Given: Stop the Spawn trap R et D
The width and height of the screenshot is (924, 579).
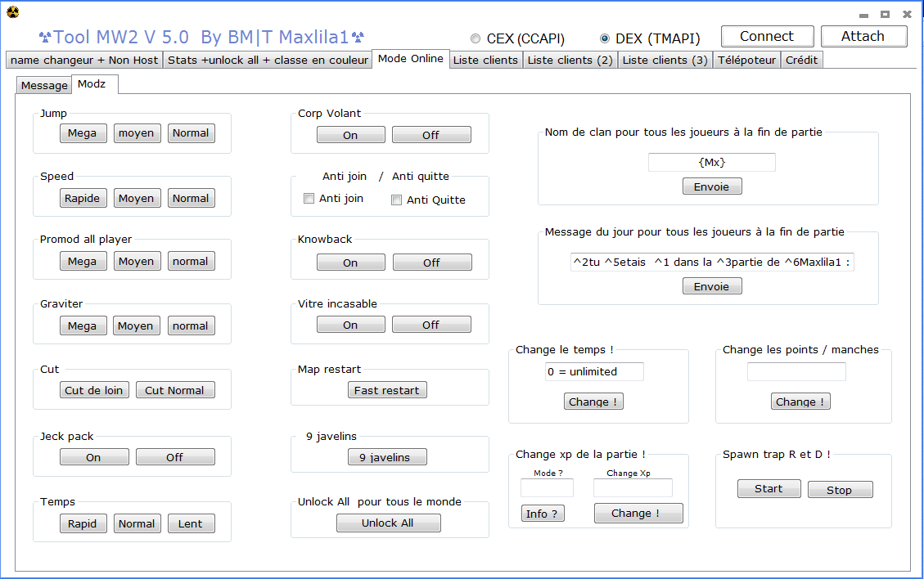Looking at the screenshot, I should pos(840,490).
